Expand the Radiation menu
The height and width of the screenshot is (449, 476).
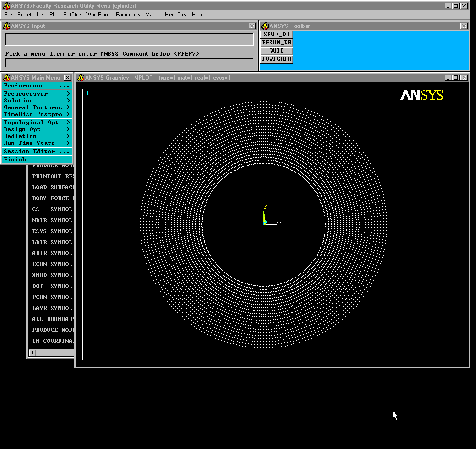click(x=37, y=136)
